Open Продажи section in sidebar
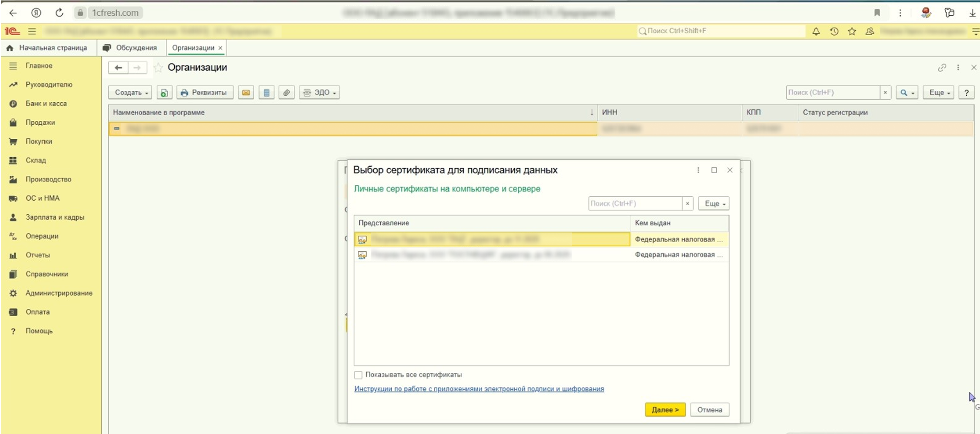The height and width of the screenshot is (434, 980). pyautogui.click(x=40, y=122)
